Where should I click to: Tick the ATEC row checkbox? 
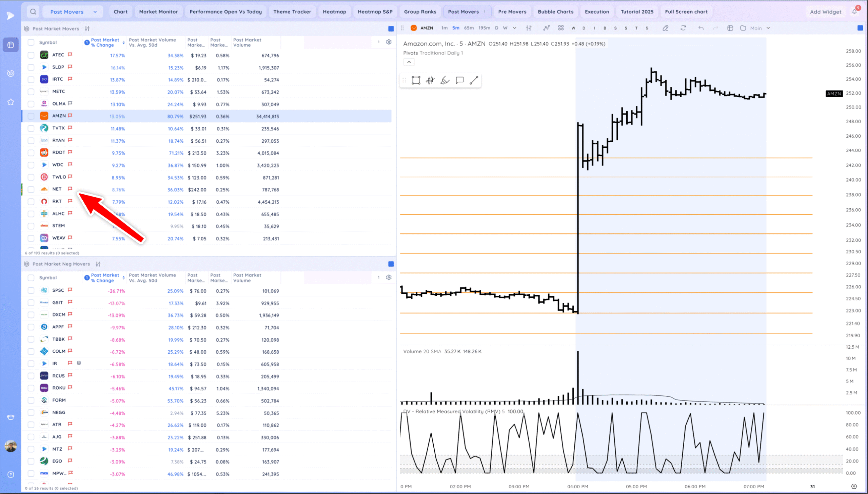31,55
